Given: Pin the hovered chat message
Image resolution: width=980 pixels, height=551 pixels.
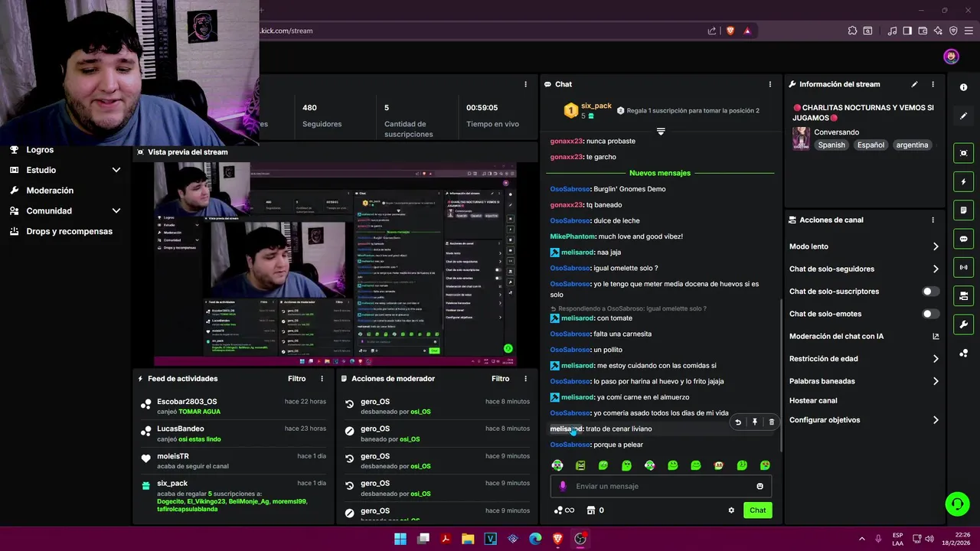Looking at the screenshot, I should click(x=755, y=422).
